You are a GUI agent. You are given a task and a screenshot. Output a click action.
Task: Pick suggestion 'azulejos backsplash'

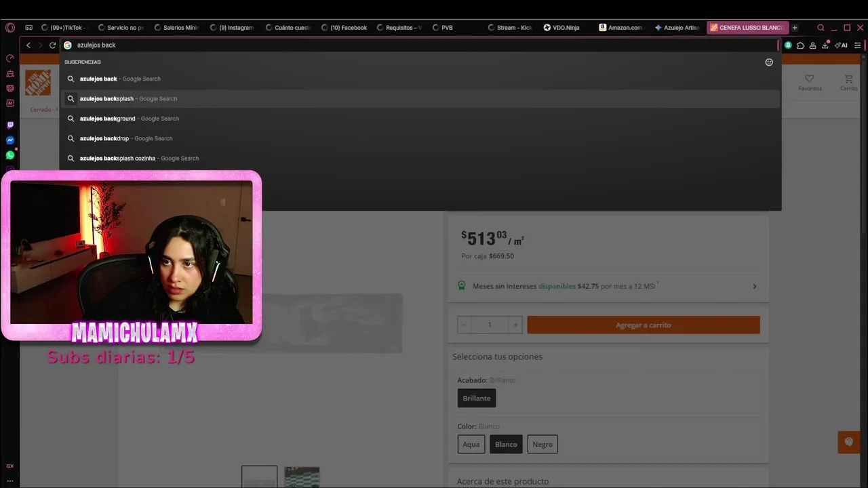(420, 99)
